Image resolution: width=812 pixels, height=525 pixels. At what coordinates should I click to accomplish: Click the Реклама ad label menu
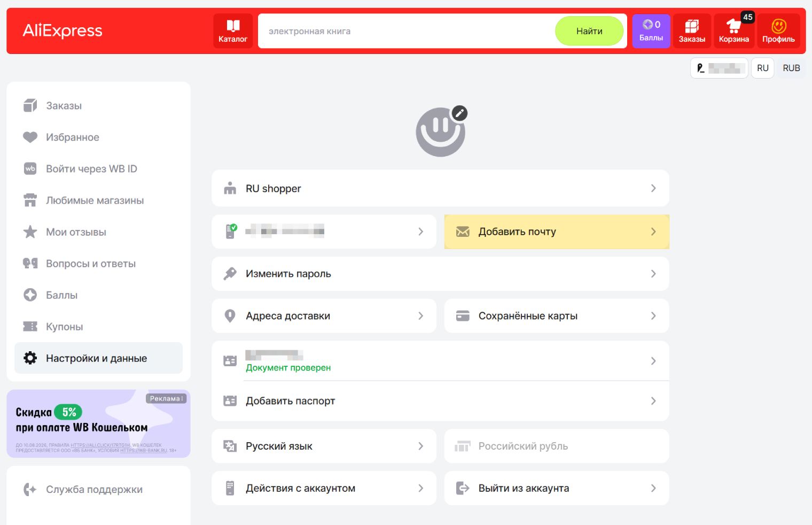[x=166, y=398]
